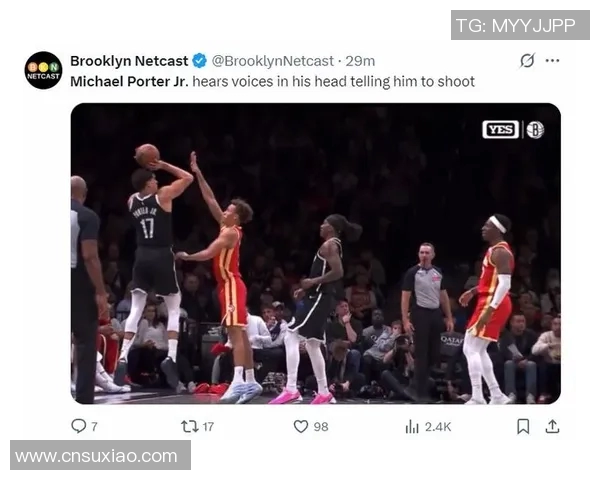Open the reply comment icon
Viewport: 600px width, 480px height.
[x=78, y=426]
